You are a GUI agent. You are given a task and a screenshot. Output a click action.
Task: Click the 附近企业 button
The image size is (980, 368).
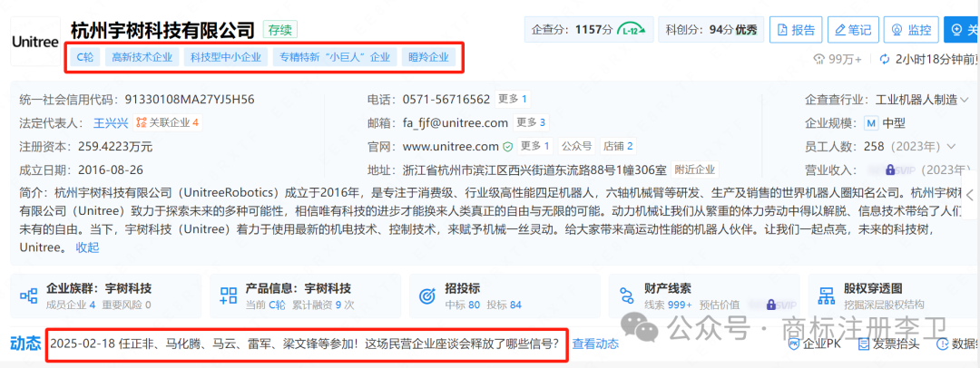point(695,169)
